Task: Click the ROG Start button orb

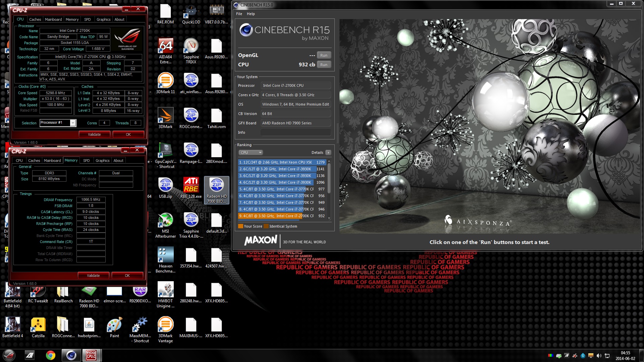Action: (x=9, y=355)
